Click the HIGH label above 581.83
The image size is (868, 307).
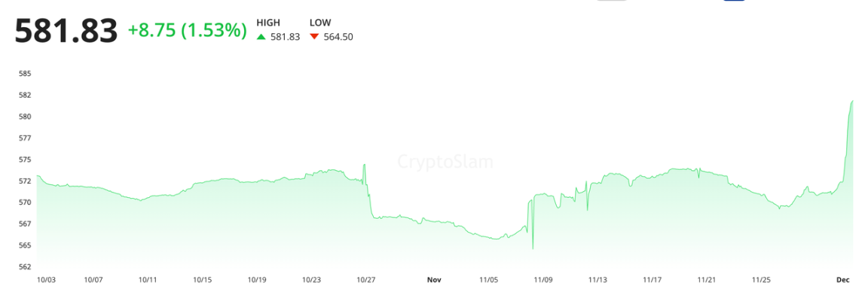click(x=268, y=23)
